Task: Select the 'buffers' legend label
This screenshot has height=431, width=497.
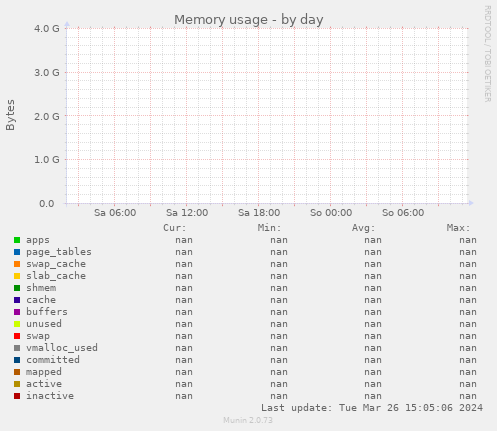Action: [47, 312]
